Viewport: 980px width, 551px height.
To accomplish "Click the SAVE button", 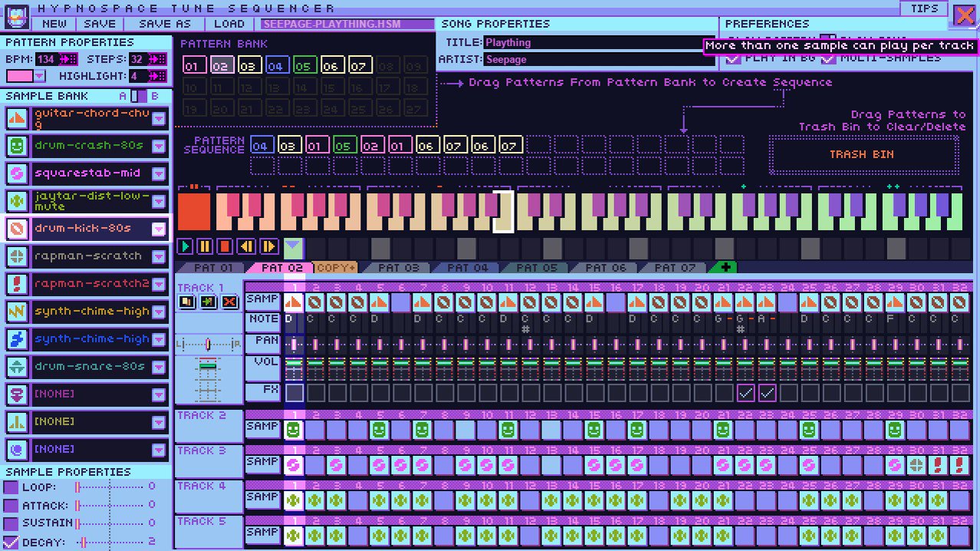I will (100, 25).
